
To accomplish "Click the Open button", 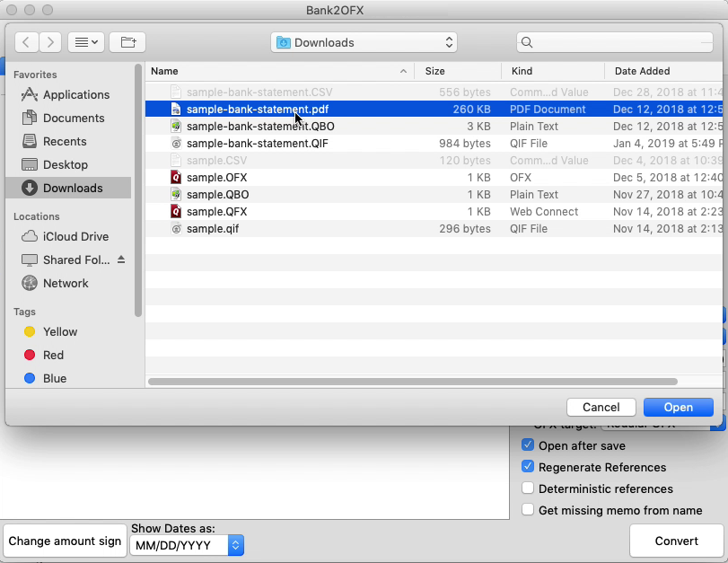I will (679, 408).
